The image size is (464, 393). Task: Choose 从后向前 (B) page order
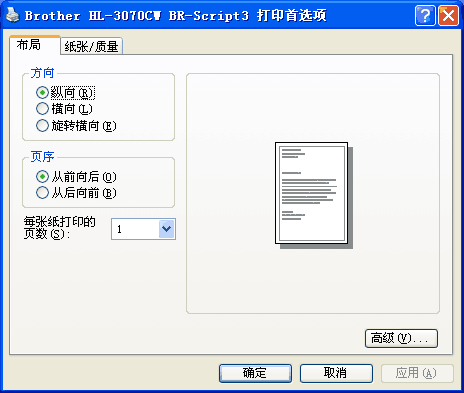tap(76, 193)
